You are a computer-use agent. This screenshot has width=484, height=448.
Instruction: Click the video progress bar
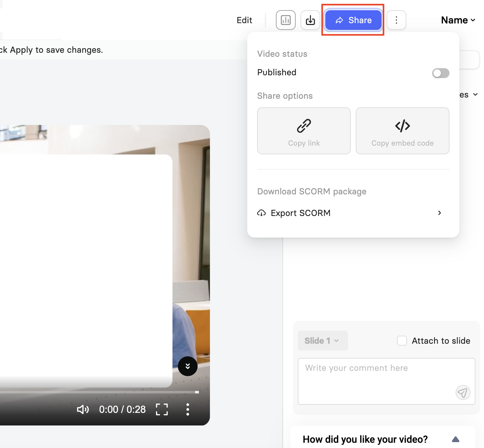pyautogui.click(x=99, y=392)
